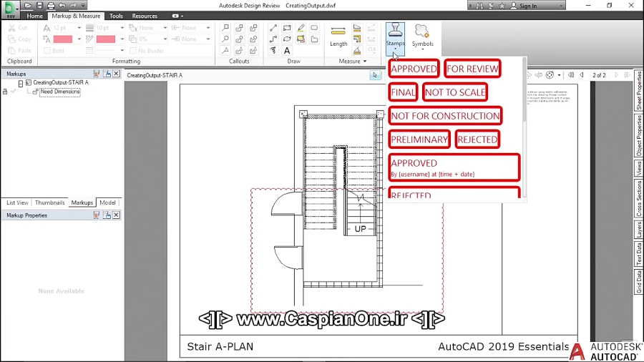Screen dimensions: 644x362
Task: Switch to the Home ribbon tab
Action: 34,16
